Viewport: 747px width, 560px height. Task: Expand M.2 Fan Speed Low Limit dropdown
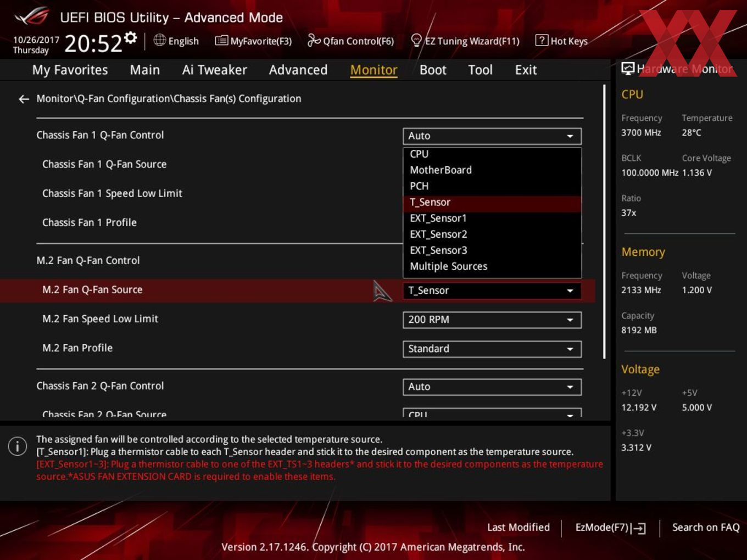click(492, 320)
